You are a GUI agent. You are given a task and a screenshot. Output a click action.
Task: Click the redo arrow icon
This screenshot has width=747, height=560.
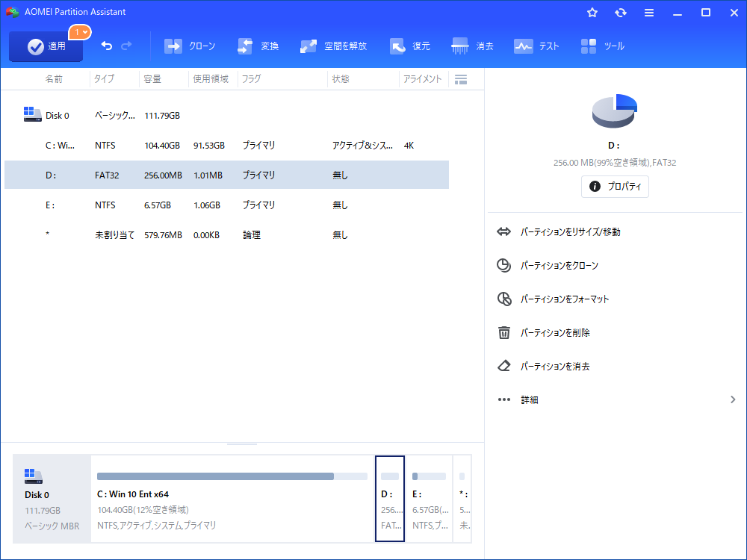[x=126, y=46]
